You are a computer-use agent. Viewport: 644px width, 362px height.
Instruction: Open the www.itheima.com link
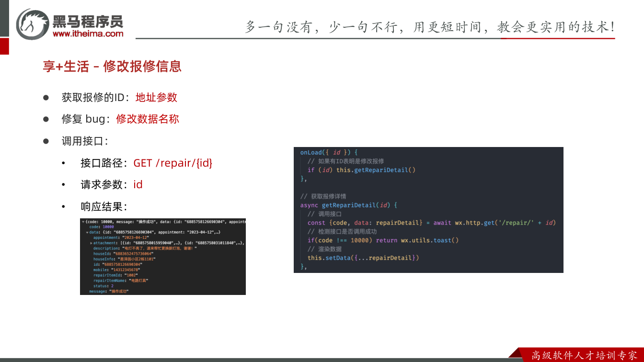point(88,34)
